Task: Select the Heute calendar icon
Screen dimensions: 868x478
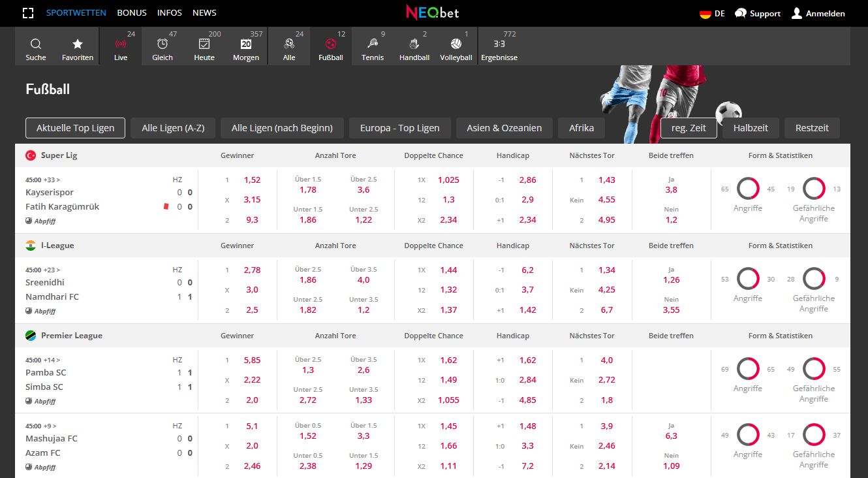Action: [204, 44]
